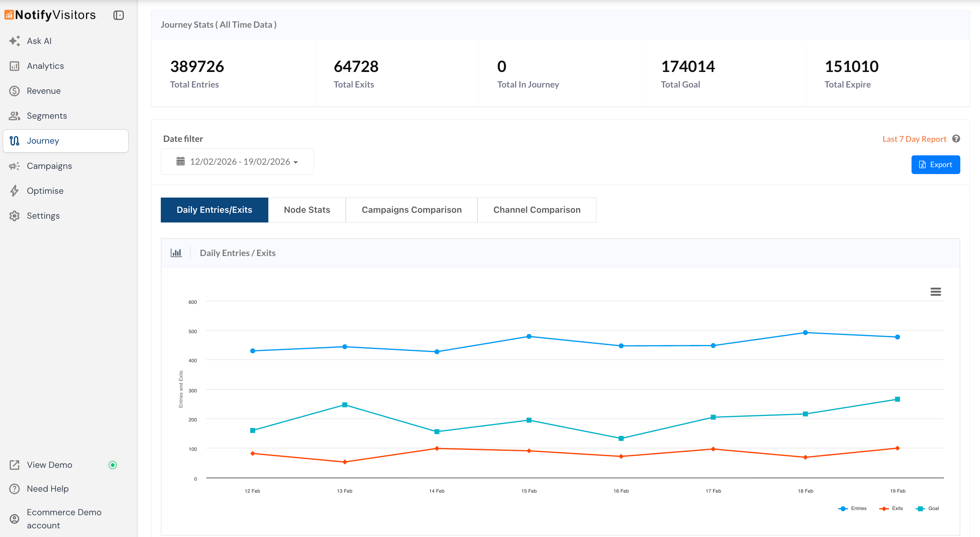Click the blue Export button
Screen dimensions: 980x537
coord(935,165)
